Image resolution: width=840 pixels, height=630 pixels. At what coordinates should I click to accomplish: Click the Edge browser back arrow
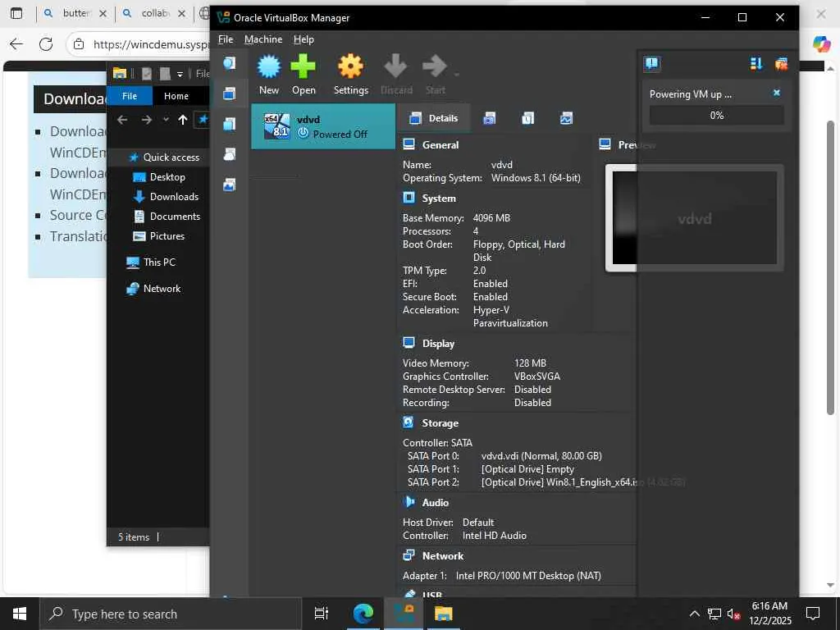(x=16, y=44)
